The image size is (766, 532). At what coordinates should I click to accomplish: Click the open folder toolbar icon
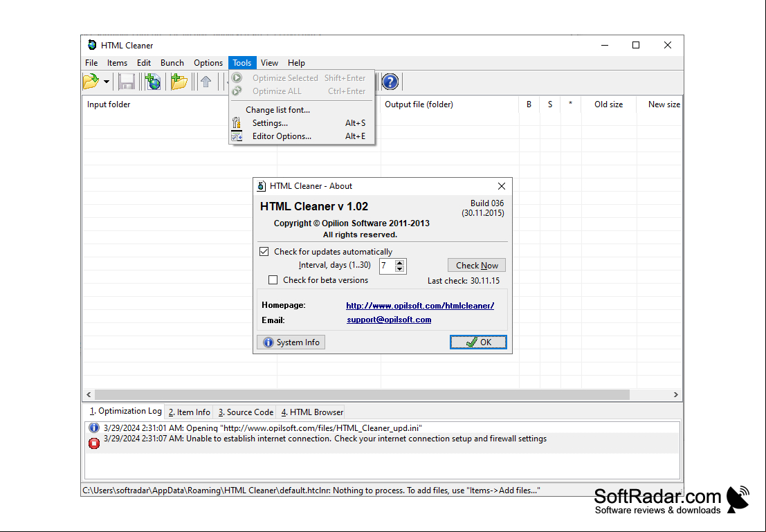[91, 82]
